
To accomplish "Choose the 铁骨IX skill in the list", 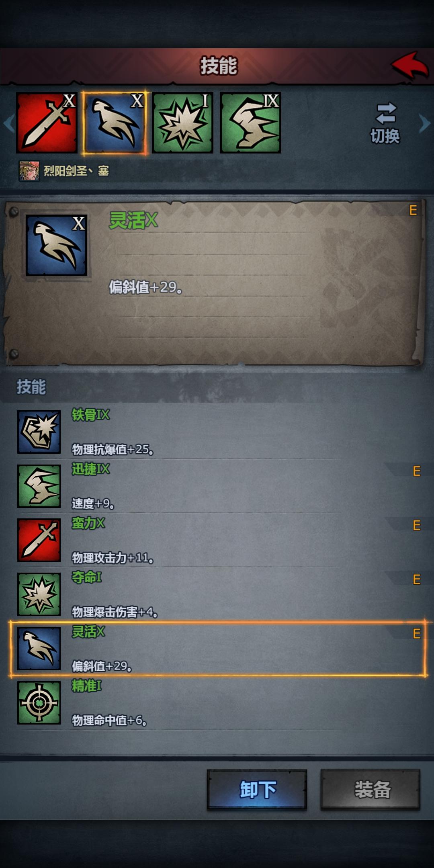I will [x=217, y=432].
